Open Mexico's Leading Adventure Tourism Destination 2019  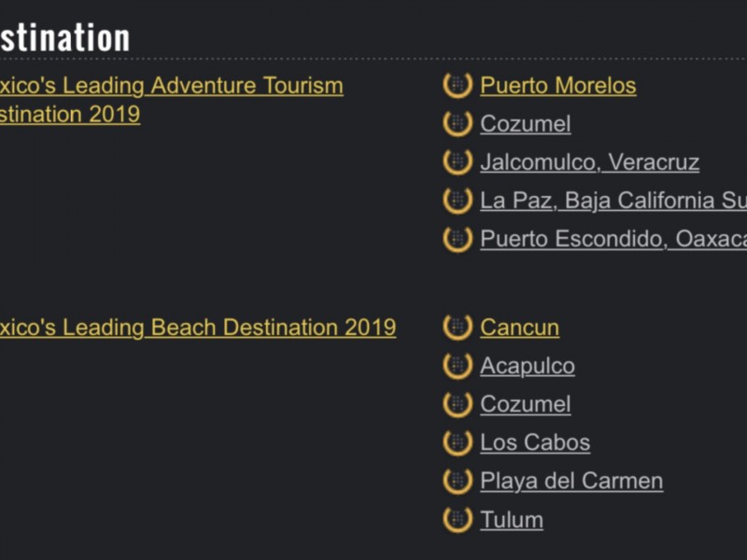click(172, 100)
